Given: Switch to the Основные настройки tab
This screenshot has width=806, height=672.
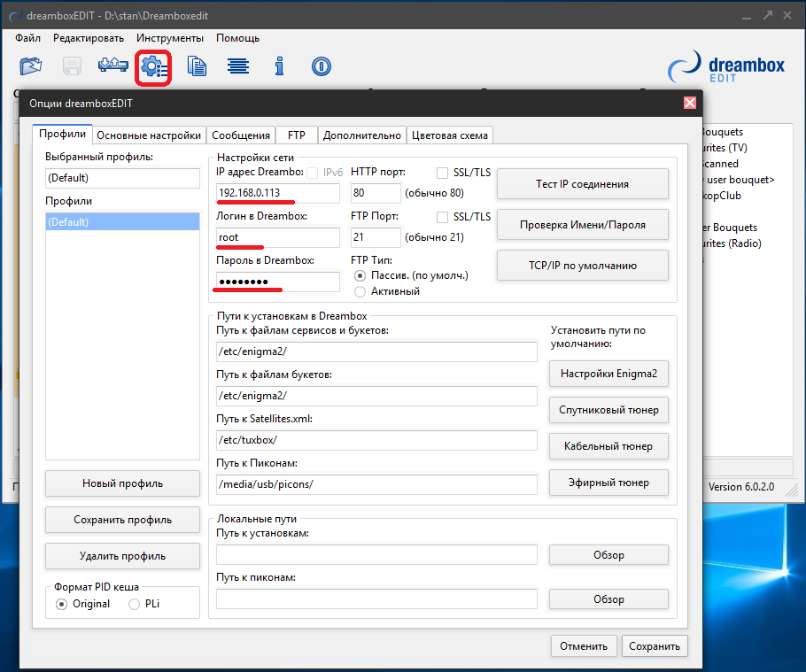Looking at the screenshot, I should (149, 135).
